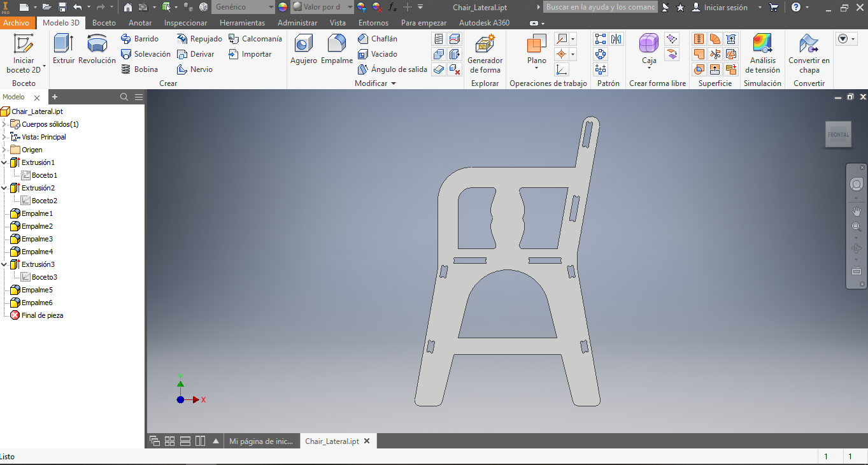Select the Chaflán chamfer tool
This screenshot has height=465, width=868.
click(x=378, y=39)
